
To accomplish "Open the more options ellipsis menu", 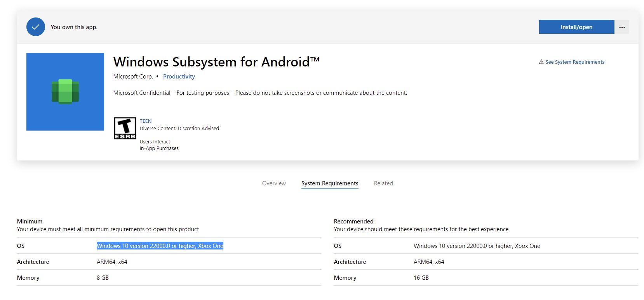I will (x=622, y=27).
